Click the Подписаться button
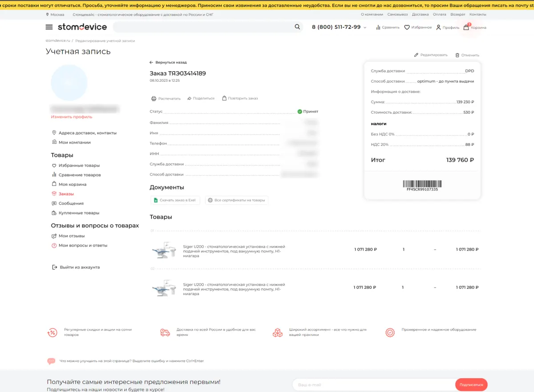 tap(471, 385)
